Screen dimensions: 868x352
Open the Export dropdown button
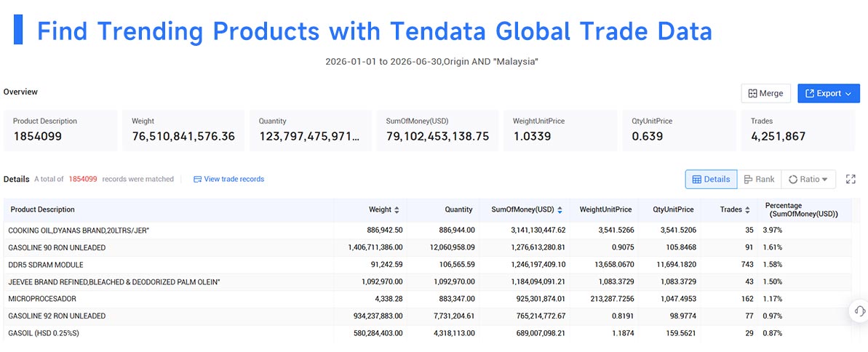click(828, 94)
